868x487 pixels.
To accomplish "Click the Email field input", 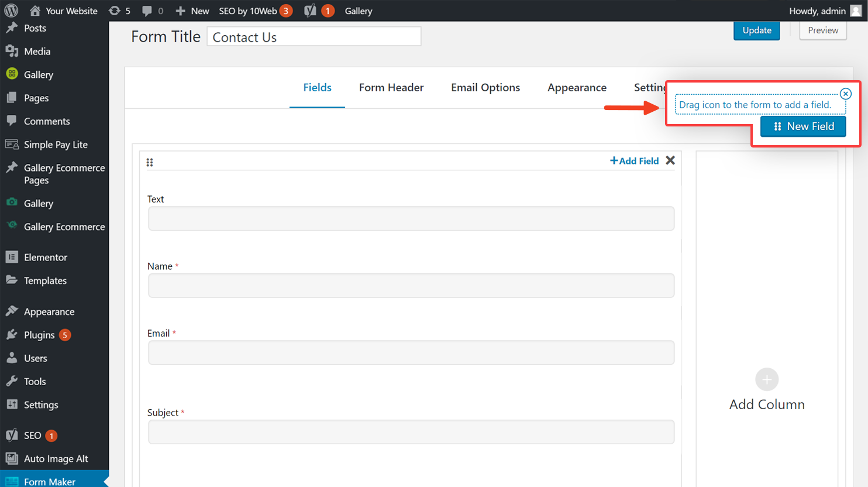I will (411, 352).
